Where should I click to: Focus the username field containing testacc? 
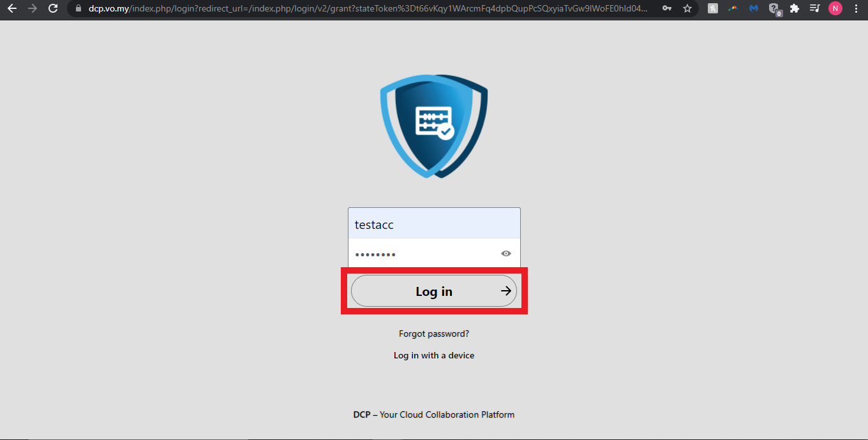[x=434, y=224]
